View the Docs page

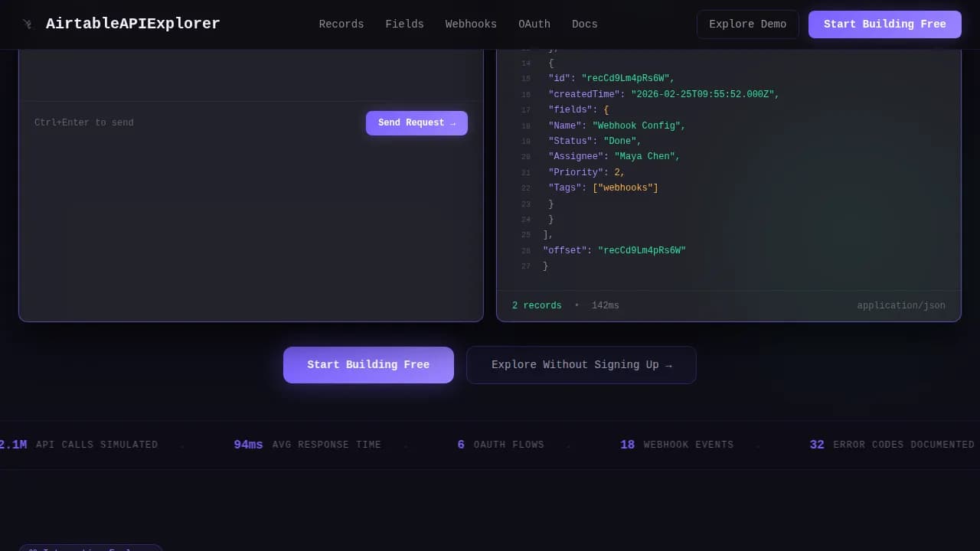pyautogui.click(x=584, y=24)
